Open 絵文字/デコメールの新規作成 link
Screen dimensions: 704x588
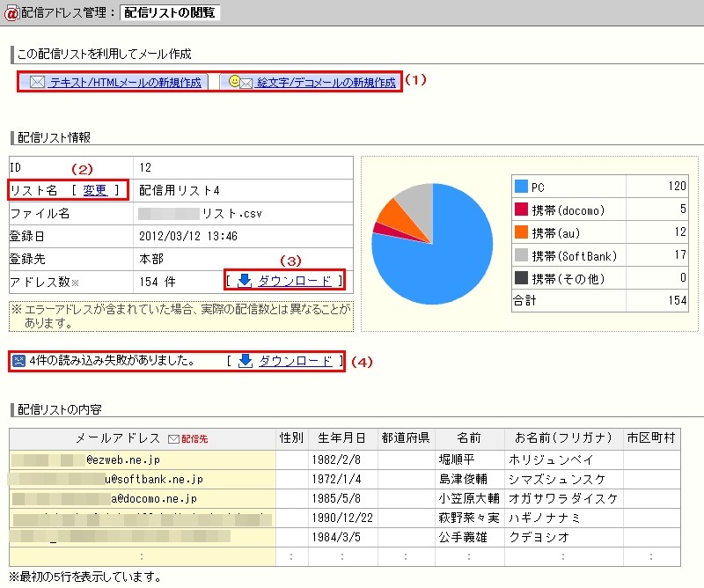(x=326, y=83)
